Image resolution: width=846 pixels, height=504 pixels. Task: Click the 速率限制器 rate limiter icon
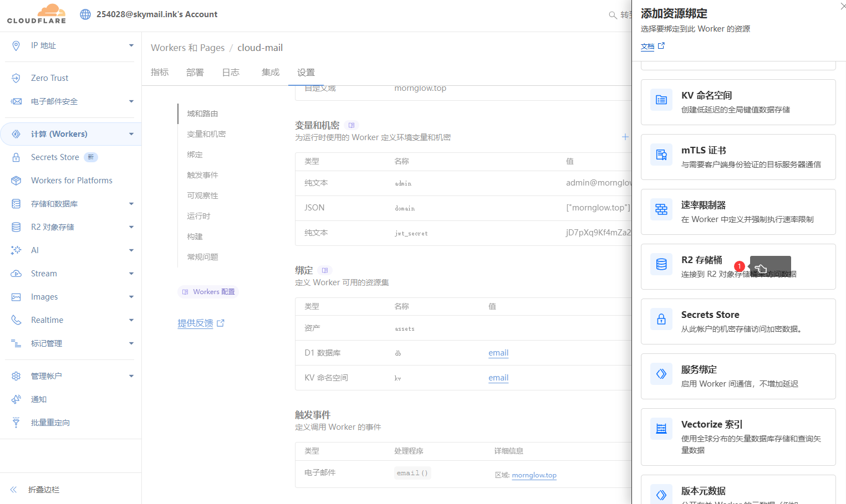click(661, 210)
